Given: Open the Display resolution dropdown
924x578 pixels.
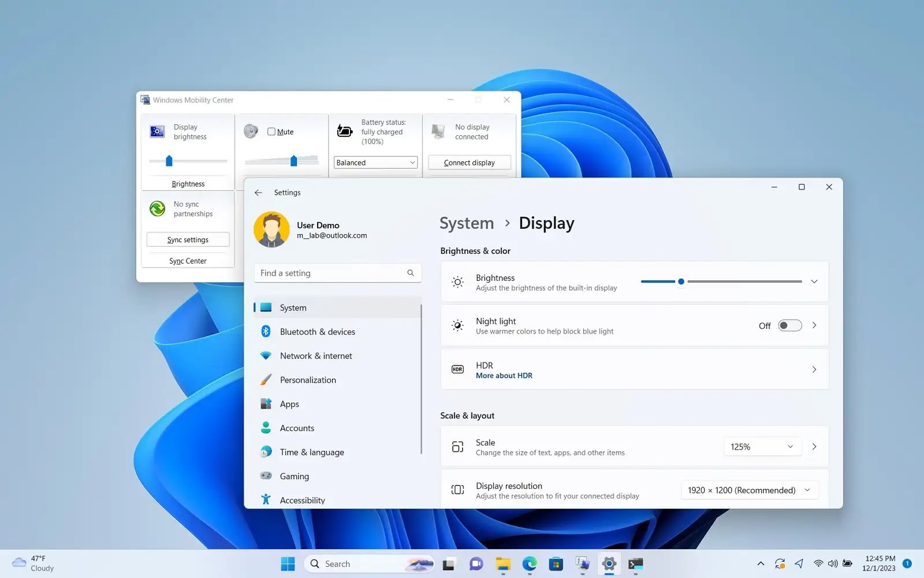Looking at the screenshot, I should click(x=748, y=490).
